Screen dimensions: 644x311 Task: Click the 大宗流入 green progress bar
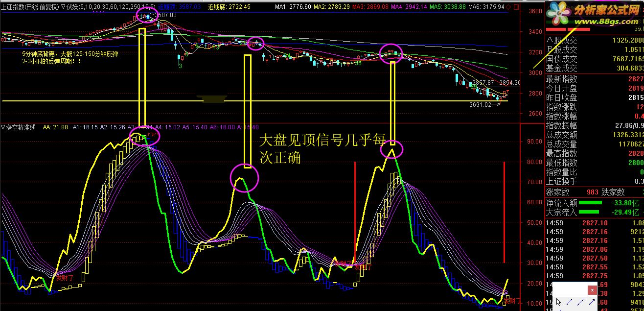[589, 212]
